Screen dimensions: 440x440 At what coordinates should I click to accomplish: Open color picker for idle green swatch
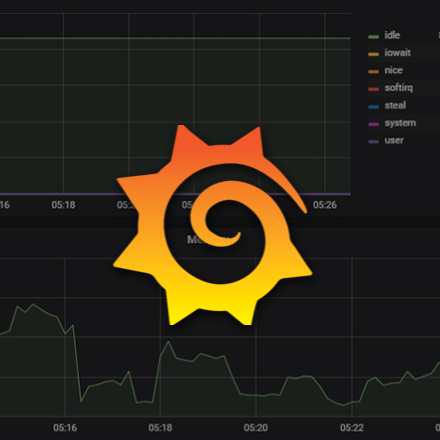click(x=373, y=36)
